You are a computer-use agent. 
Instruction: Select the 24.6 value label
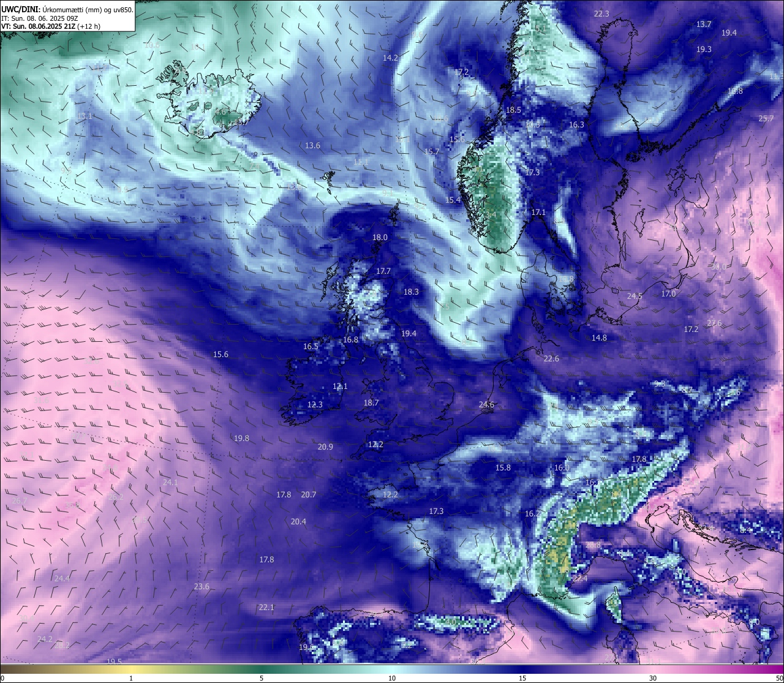[x=486, y=405]
